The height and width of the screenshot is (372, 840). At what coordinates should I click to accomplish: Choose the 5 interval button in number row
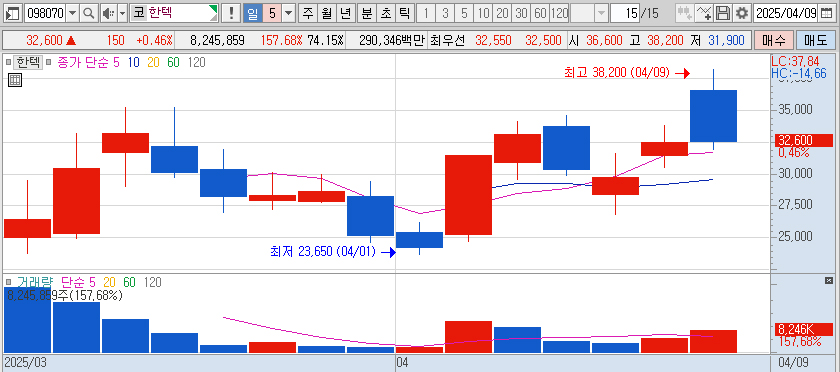click(464, 13)
